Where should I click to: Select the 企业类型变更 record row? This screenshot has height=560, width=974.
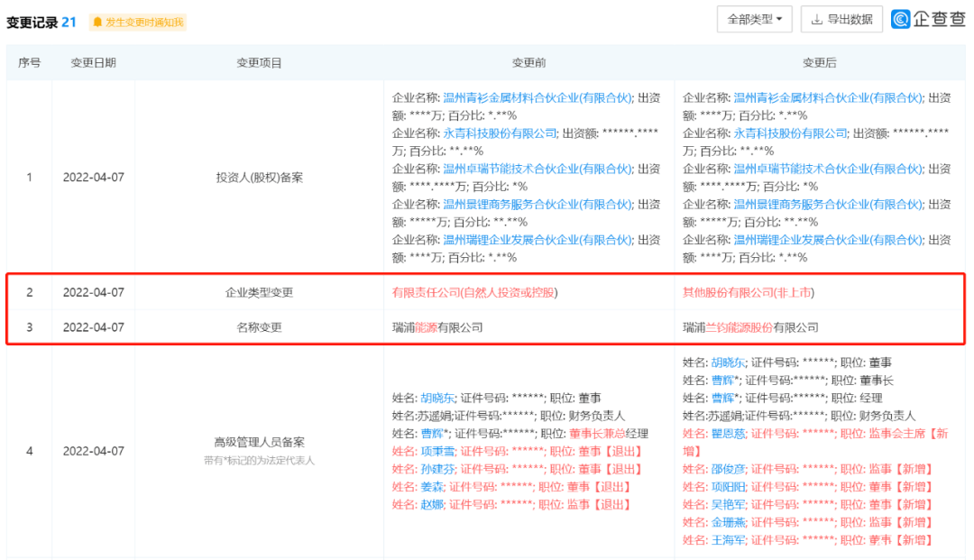pos(486,292)
